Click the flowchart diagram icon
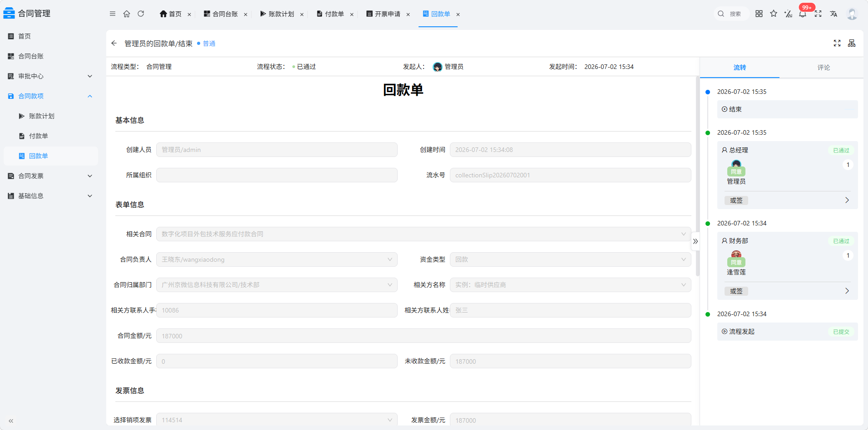Image resolution: width=868 pixels, height=430 pixels. point(852,43)
